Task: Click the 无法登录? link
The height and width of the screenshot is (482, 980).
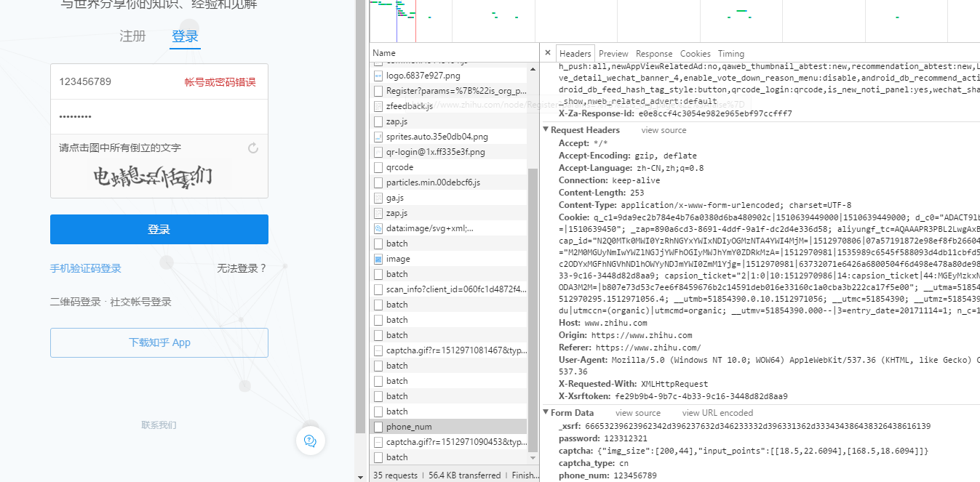Action: (242, 268)
